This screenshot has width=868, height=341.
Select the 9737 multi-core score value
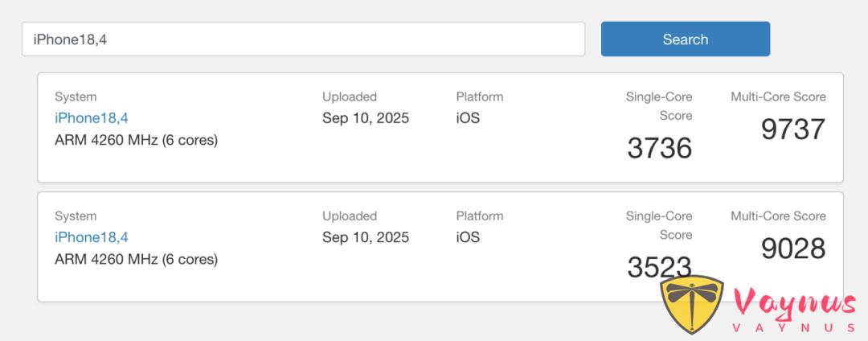coord(793,129)
